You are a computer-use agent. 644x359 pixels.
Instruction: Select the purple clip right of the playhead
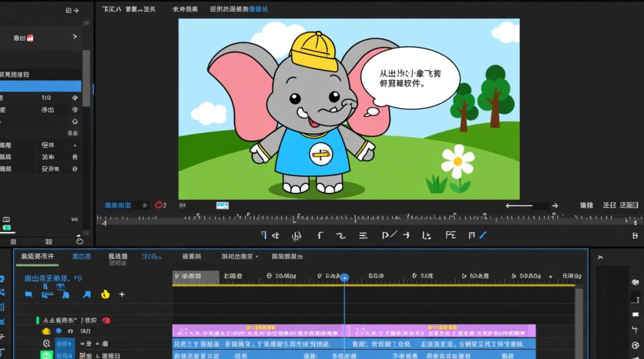(442, 330)
